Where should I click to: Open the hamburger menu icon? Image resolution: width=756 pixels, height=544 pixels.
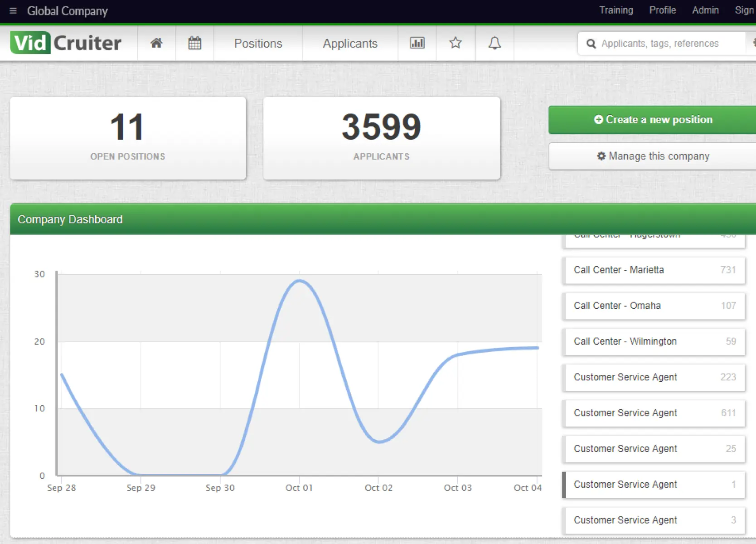pos(13,11)
